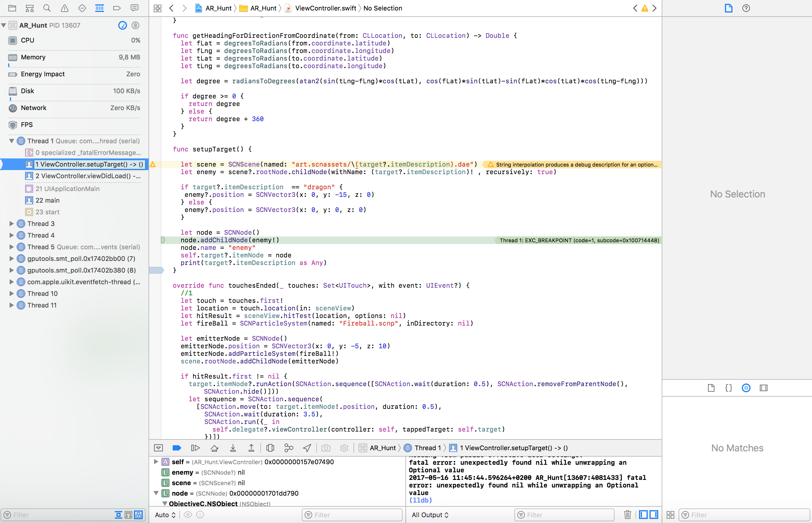Open the All Output dropdown

coord(430,515)
